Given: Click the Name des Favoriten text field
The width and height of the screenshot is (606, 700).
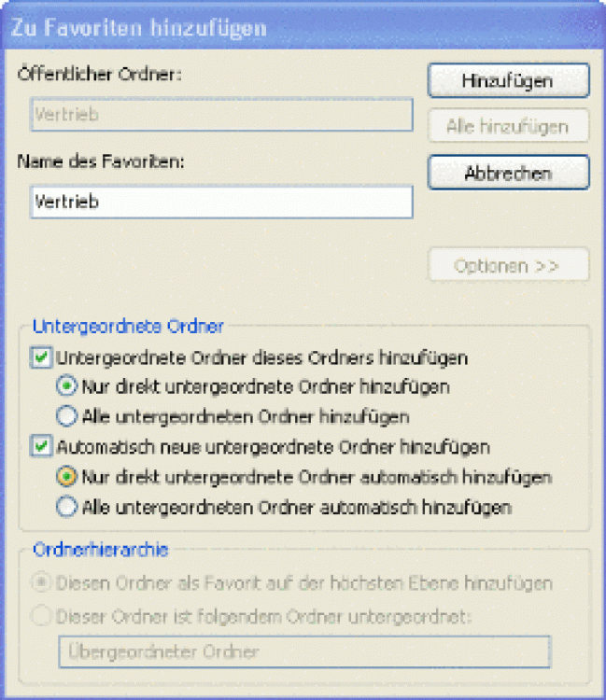Looking at the screenshot, I should [220, 202].
